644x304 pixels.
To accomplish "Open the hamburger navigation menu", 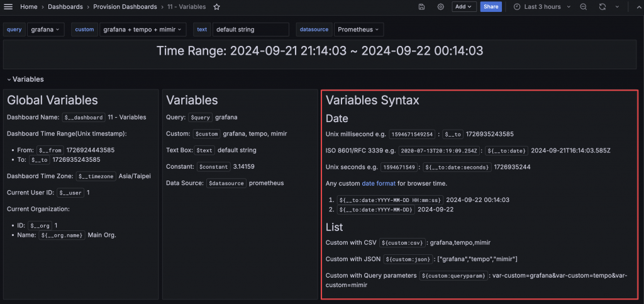I will click(x=8, y=6).
